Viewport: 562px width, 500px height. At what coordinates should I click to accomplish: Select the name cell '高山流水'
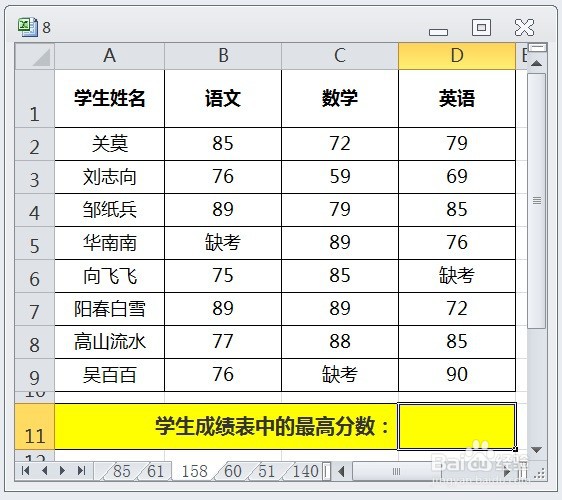[109, 342]
